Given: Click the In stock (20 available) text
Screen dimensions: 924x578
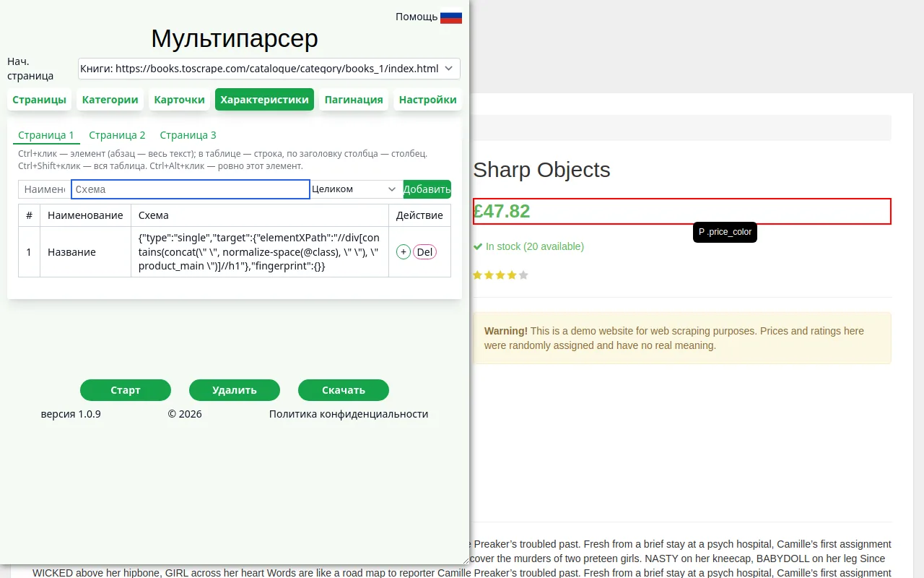Looking at the screenshot, I should click(535, 246).
